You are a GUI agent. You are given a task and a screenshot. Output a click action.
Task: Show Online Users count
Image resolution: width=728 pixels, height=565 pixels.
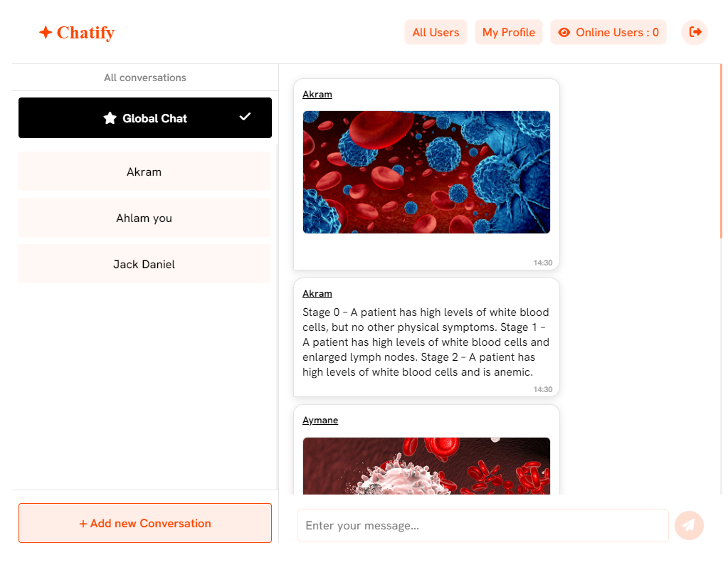pyautogui.click(x=608, y=32)
